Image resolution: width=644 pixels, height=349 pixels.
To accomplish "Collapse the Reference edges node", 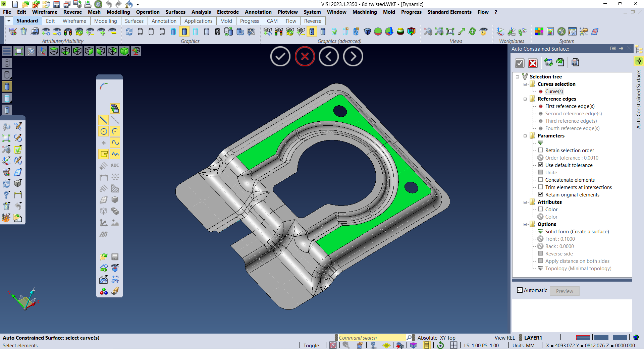I will (x=525, y=99).
